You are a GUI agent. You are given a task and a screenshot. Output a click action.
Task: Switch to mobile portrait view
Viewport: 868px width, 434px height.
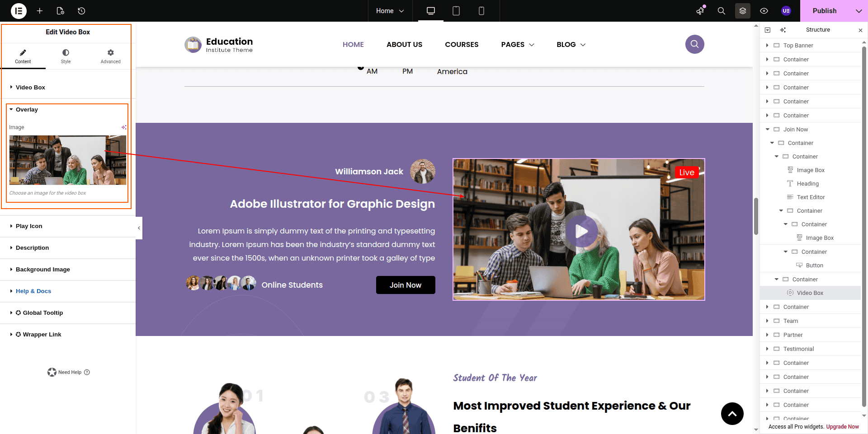point(481,11)
